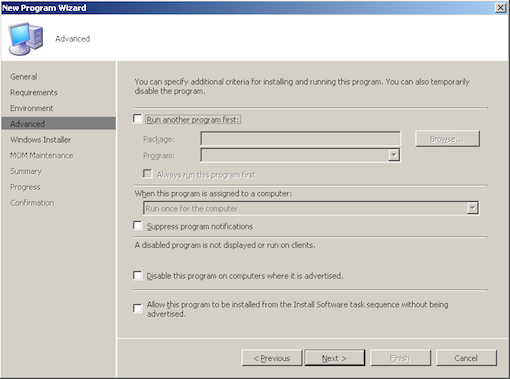Viewport: 510px width, 379px height.
Task: Go to the Windows Installer step
Action: [x=40, y=140]
